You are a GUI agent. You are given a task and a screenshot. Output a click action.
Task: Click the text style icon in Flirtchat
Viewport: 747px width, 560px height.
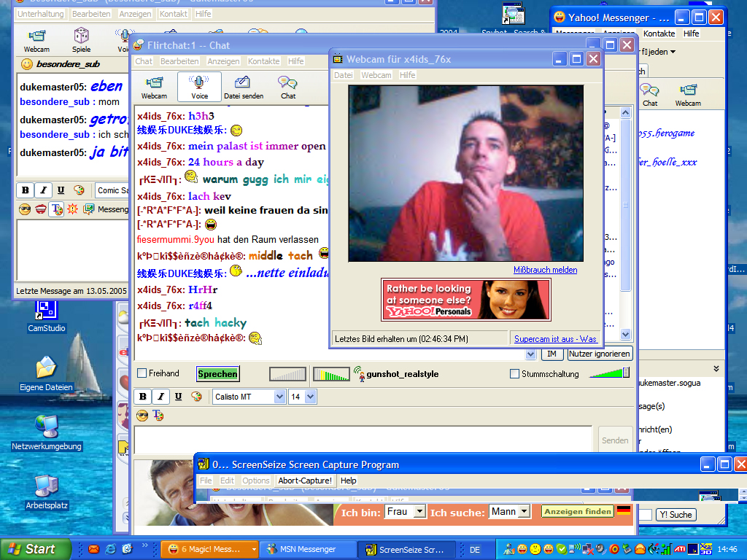coord(158,416)
